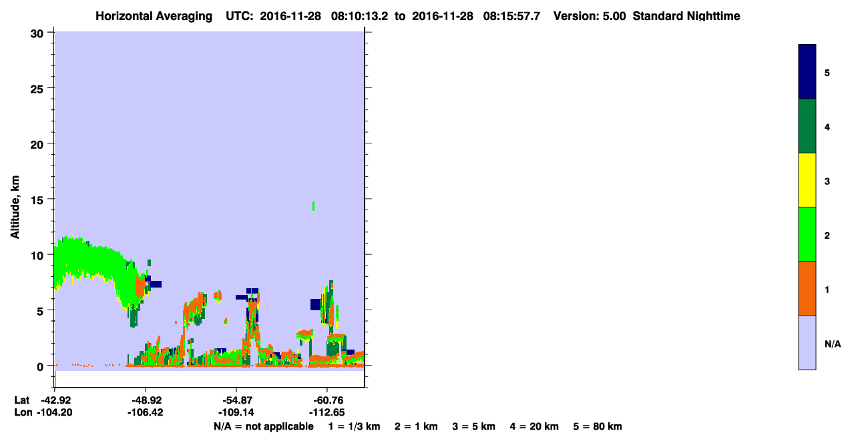
Task: Click the dark green colorbar segment labeled 4
Action: point(807,126)
